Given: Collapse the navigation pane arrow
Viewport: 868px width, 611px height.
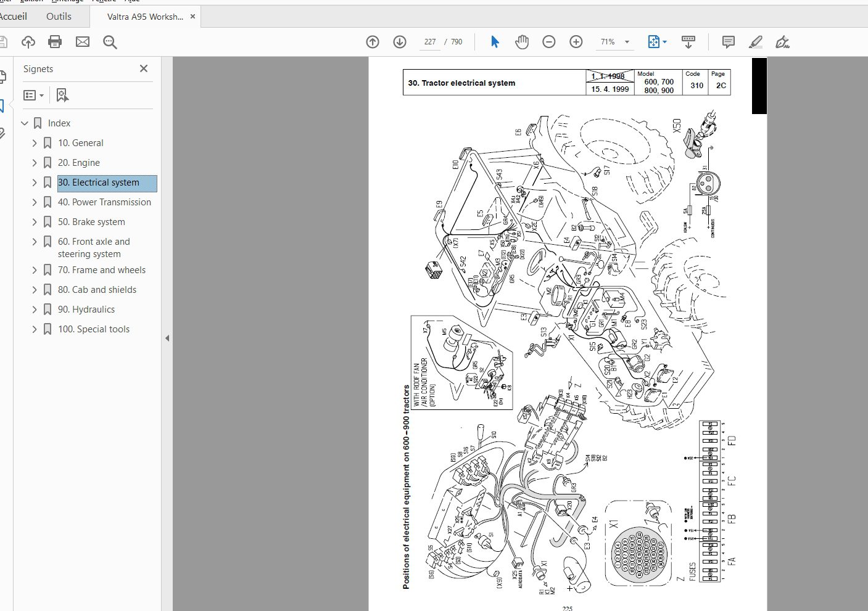Looking at the screenshot, I should coord(167,338).
